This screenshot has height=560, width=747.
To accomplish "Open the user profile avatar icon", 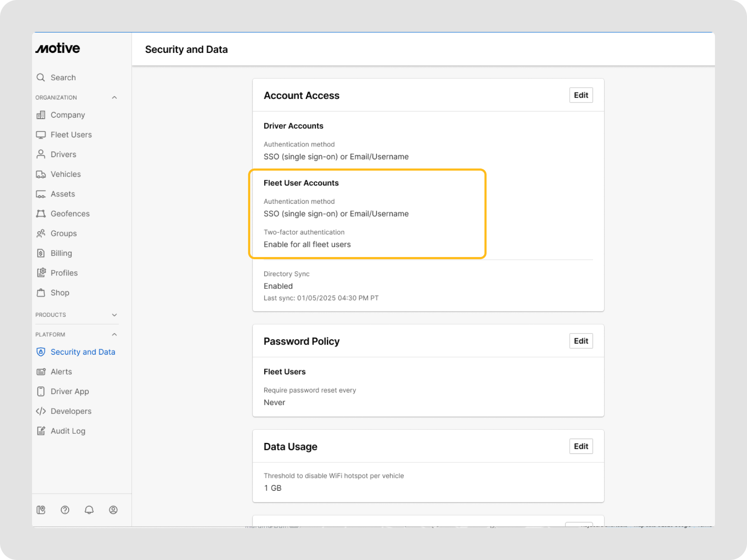I will [x=113, y=510].
